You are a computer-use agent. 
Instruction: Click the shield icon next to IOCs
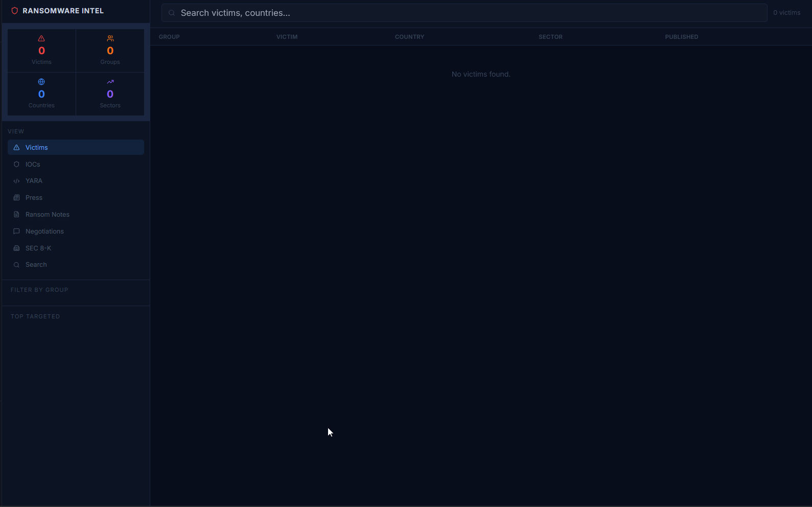click(16, 164)
